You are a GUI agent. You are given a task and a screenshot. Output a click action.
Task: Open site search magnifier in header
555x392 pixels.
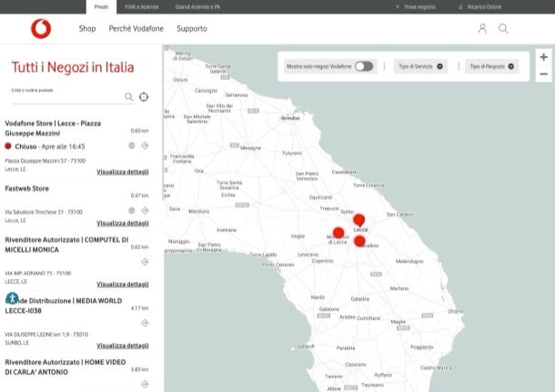click(503, 29)
